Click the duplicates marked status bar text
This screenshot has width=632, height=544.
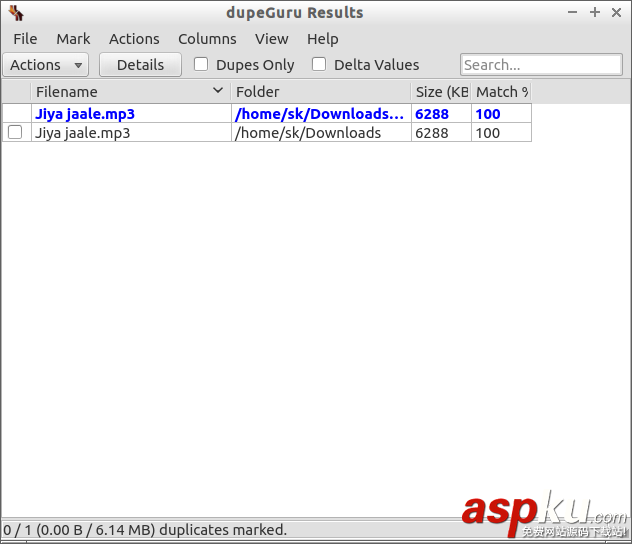[x=145, y=529]
